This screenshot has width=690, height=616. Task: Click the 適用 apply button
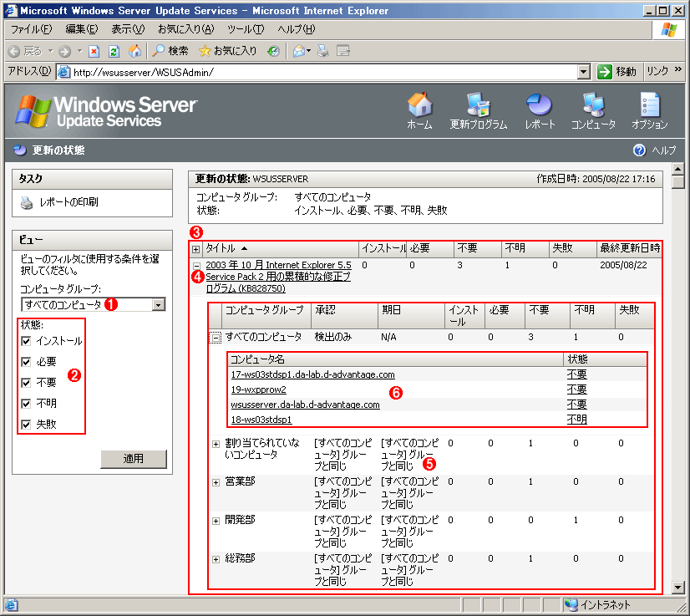pyautogui.click(x=134, y=459)
